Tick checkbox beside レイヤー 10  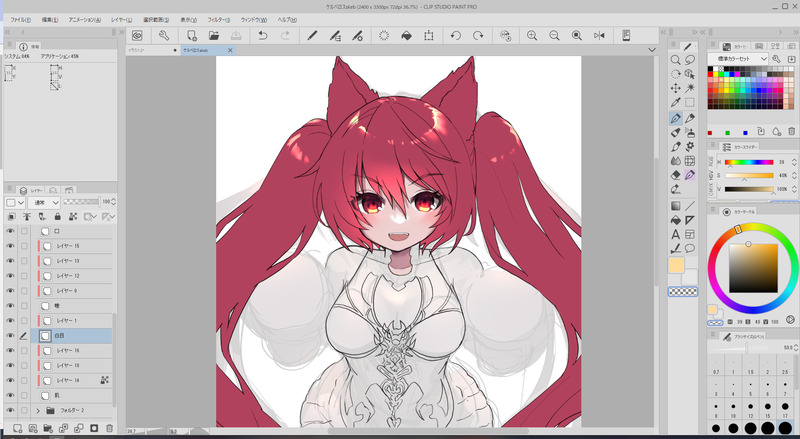24,365
